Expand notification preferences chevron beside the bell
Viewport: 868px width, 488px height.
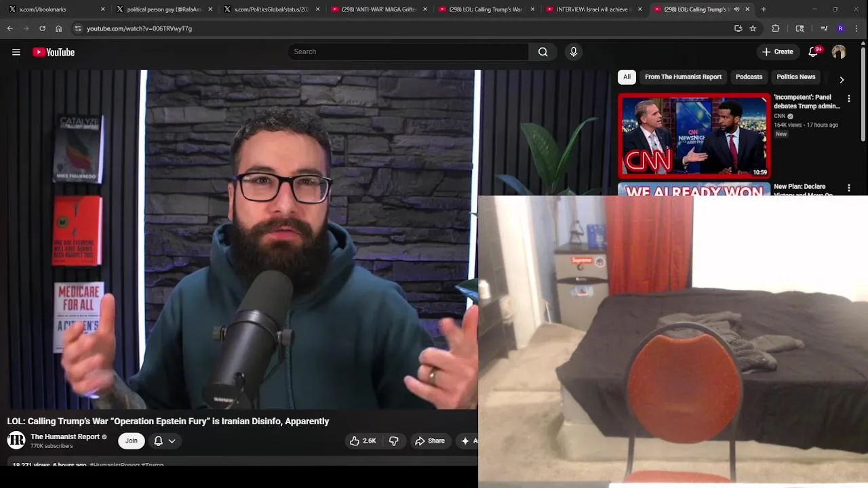coord(172,441)
